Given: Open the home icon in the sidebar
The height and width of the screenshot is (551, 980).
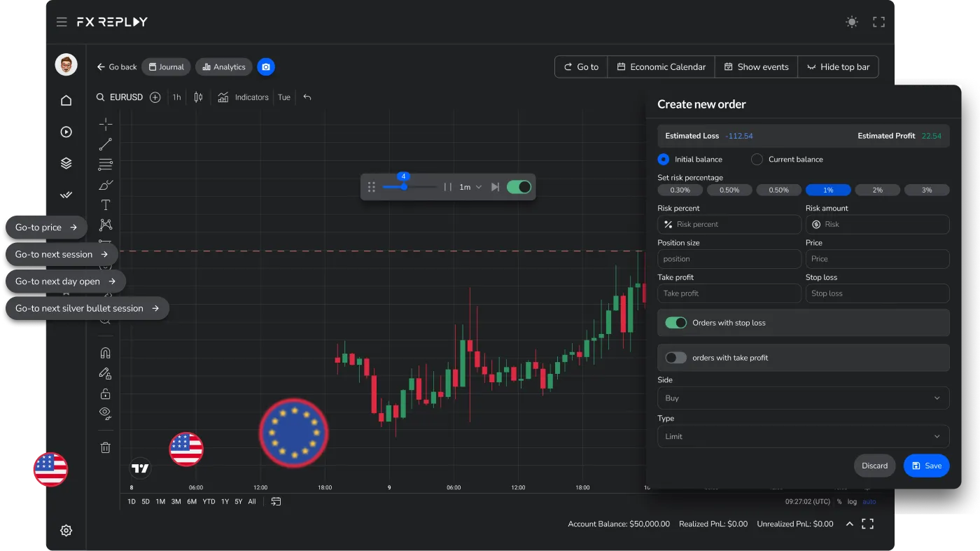Looking at the screenshot, I should pyautogui.click(x=66, y=100).
